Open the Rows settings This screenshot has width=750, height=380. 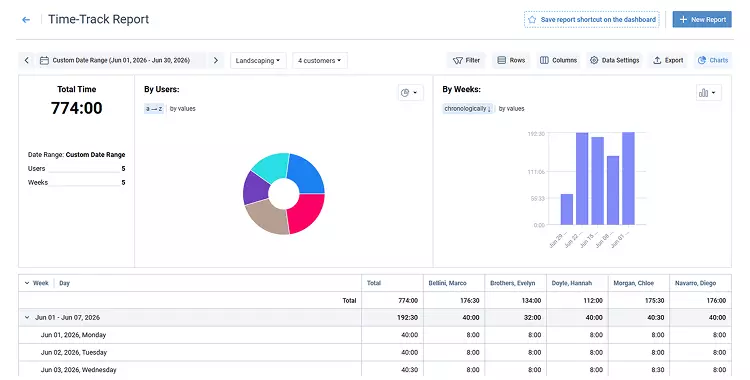pos(511,60)
